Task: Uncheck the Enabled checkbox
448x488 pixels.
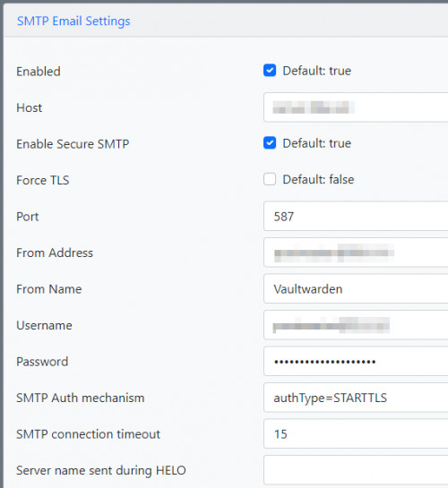Action: point(270,71)
